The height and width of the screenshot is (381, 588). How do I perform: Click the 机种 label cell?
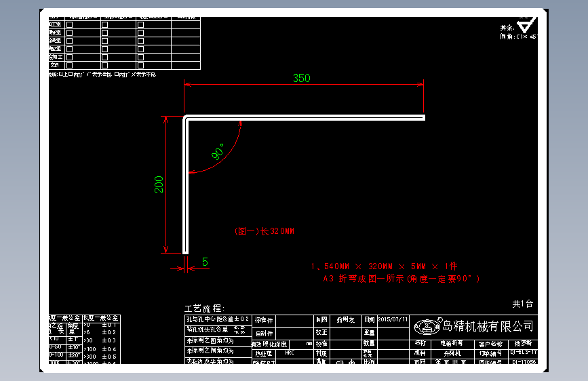[x=420, y=353]
